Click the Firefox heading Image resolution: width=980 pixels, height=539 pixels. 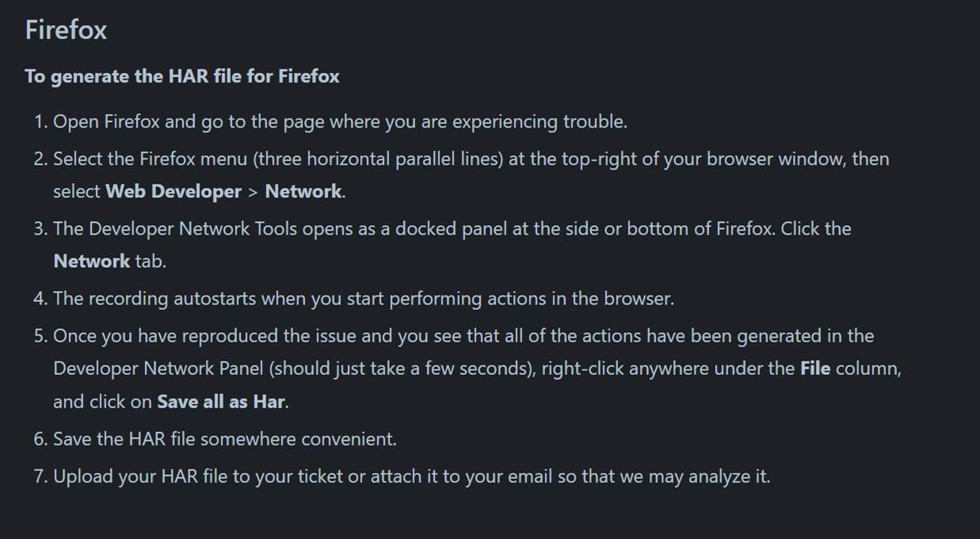(x=66, y=30)
